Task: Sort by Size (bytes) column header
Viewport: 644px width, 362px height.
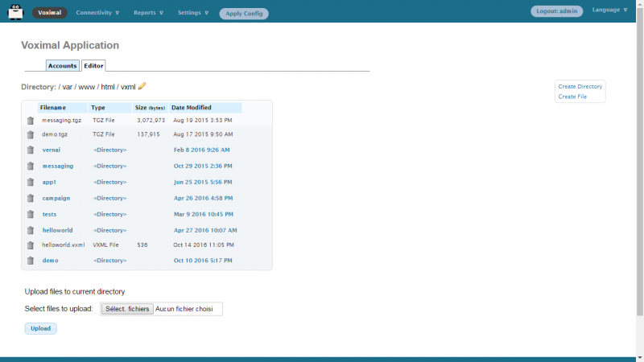Action: click(x=150, y=108)
